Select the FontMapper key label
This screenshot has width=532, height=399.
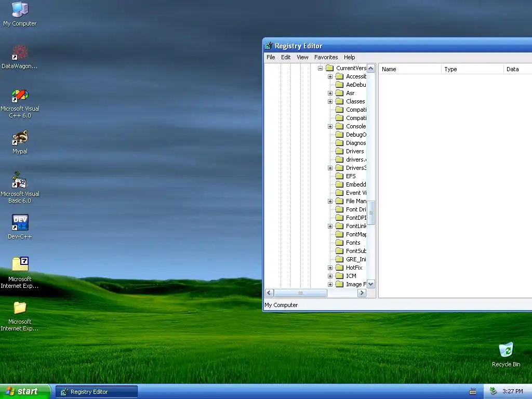(x=356, y=234)
